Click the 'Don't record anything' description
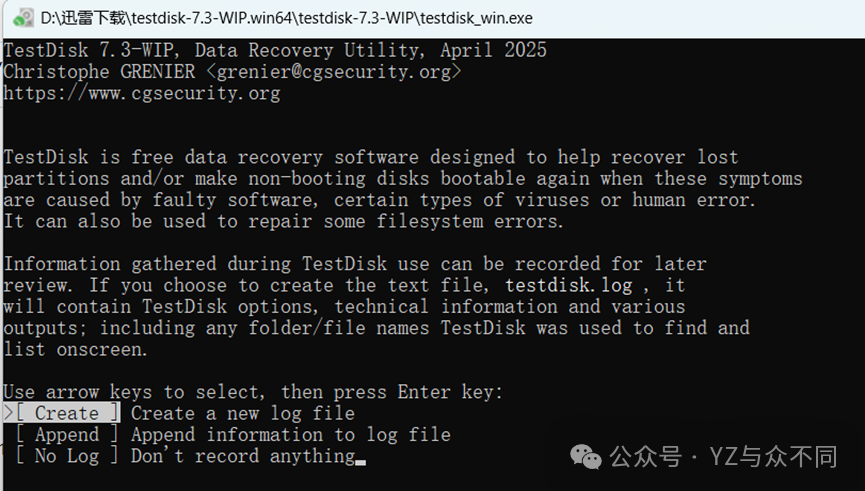Image resolution: width=865 pixels, height=491 pixels. tap(242, 456)
